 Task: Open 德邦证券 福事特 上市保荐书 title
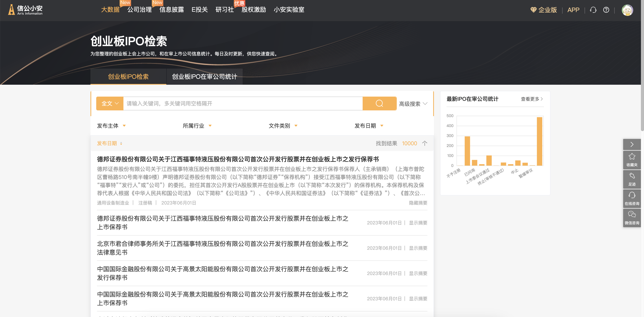click(x=223, y=223)
